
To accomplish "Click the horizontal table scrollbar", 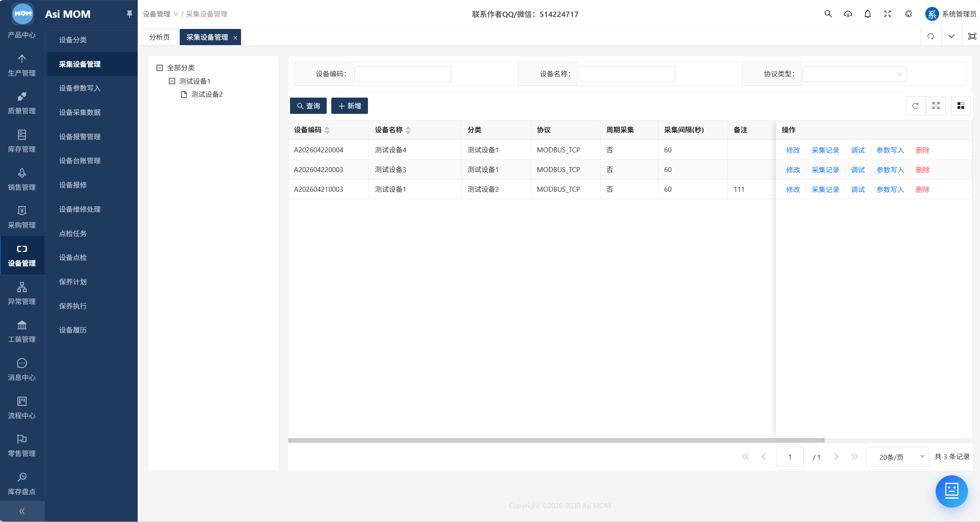I will [x=556, y=440].
